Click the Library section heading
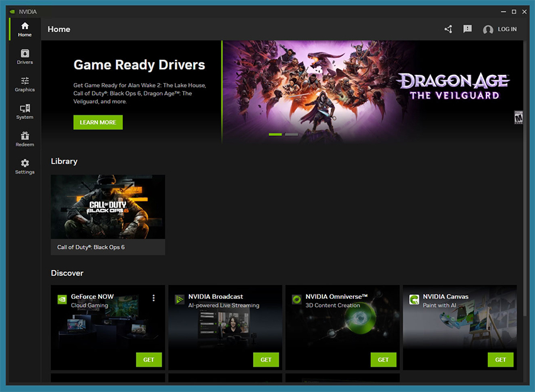 coord(64,161)
